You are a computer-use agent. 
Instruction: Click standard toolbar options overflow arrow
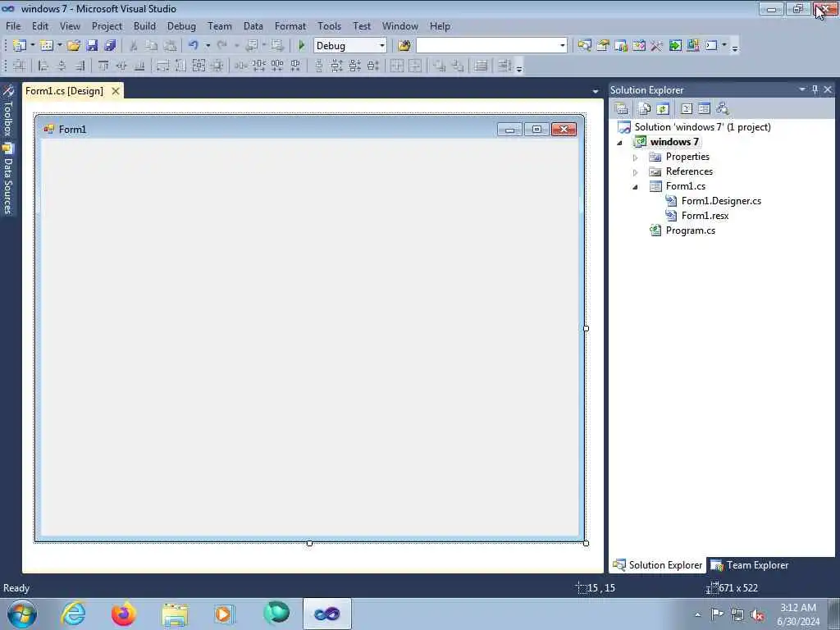735,47
